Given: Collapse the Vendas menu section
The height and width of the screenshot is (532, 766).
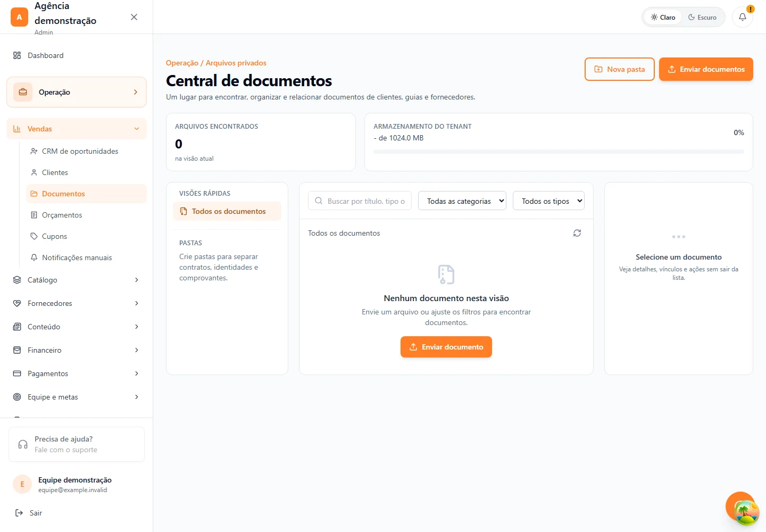Looking at the screenshot, I should (x=77, y=129).
